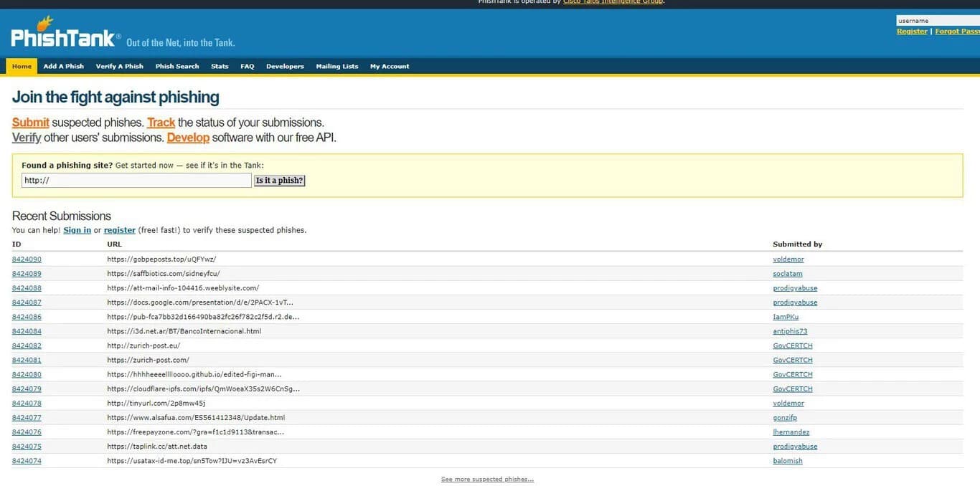Open GovCERTCH on row 8424080
The height and width of the screenshot is (486, 980).
click(x=793, y=374)
